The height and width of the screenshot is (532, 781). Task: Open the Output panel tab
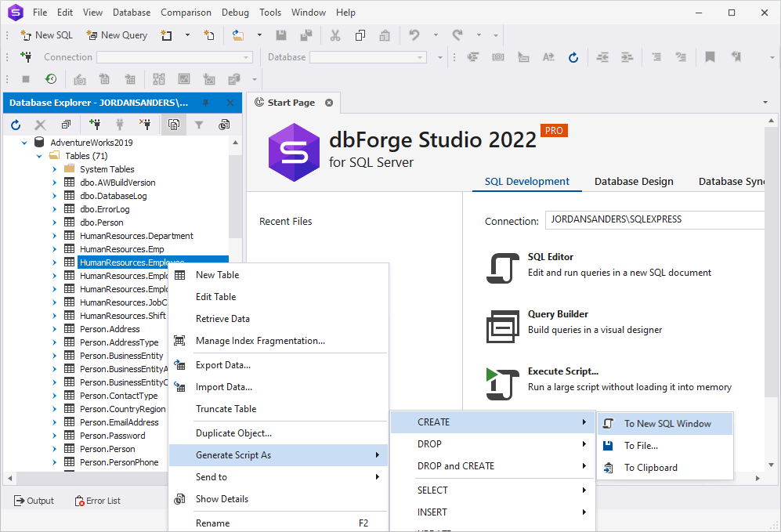(x=34, y=501)
